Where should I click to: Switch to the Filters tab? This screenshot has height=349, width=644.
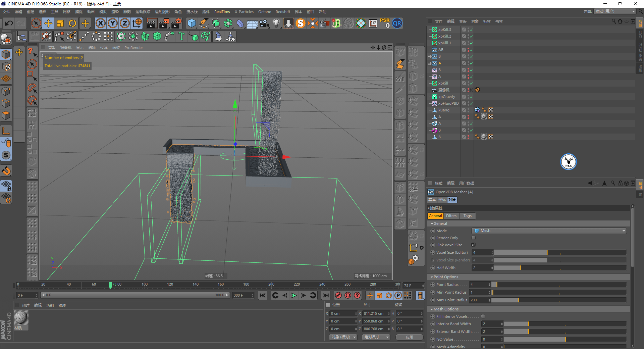click(x=451, y=216)
